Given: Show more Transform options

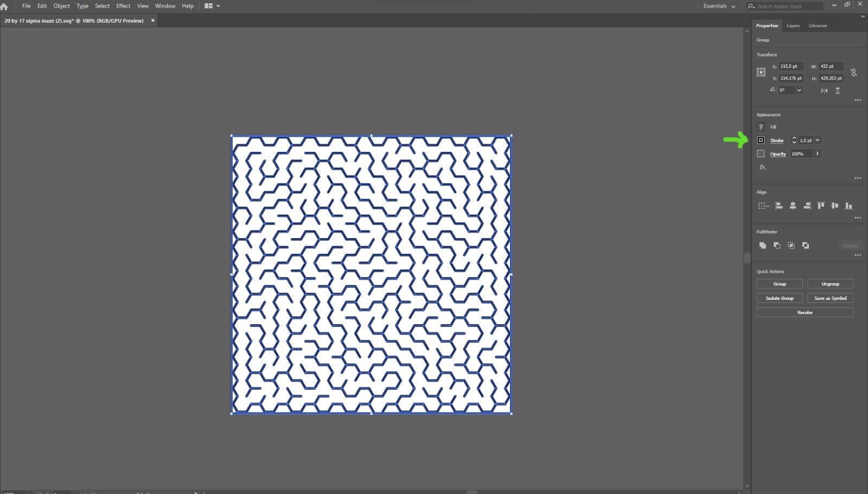Looking at the screenshot, I should [x=858, y=100].
